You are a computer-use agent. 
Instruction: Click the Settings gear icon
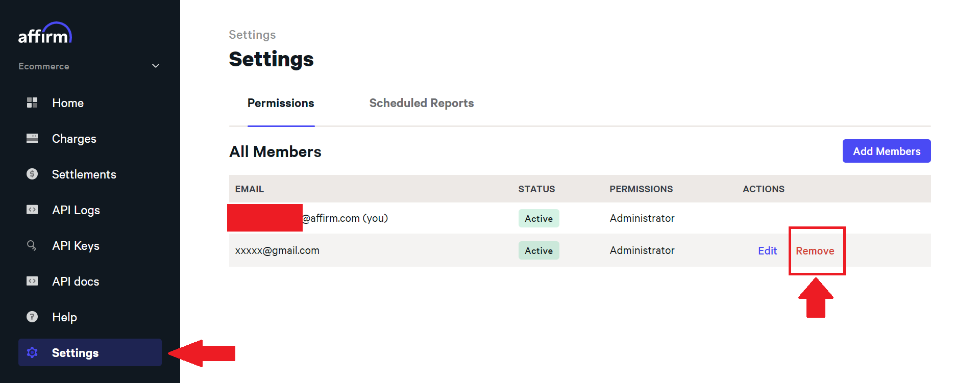tap(32, 352)
